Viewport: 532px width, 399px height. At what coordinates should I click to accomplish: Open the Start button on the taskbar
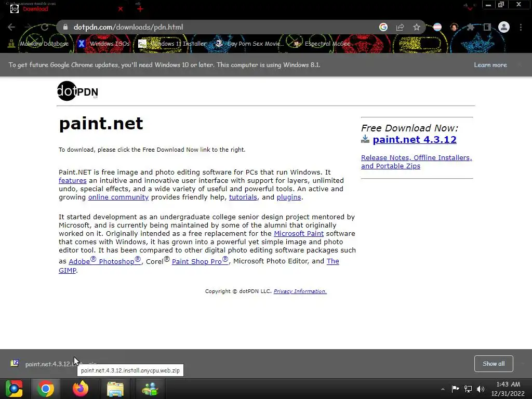pyautogui.click(x=14, y=389)
